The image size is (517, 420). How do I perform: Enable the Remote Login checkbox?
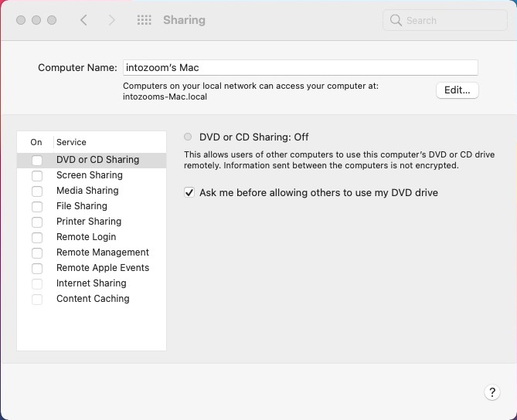coord(37,238)
